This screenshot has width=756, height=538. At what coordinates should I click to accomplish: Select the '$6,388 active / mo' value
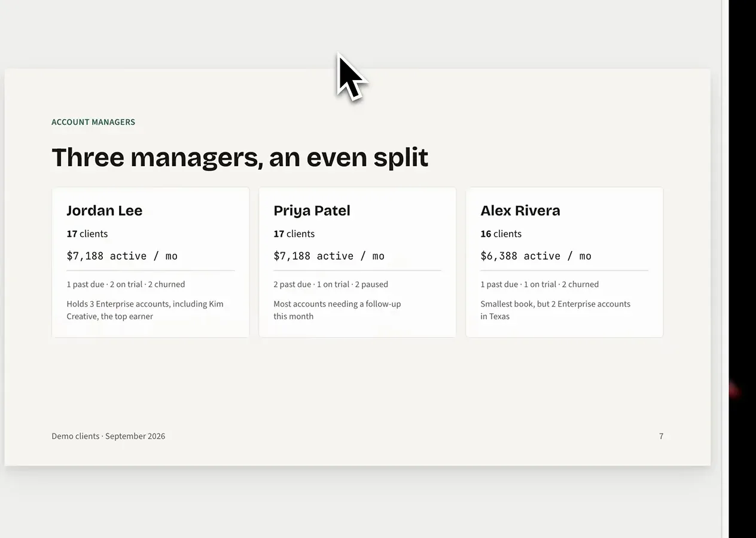coord(536,256)
